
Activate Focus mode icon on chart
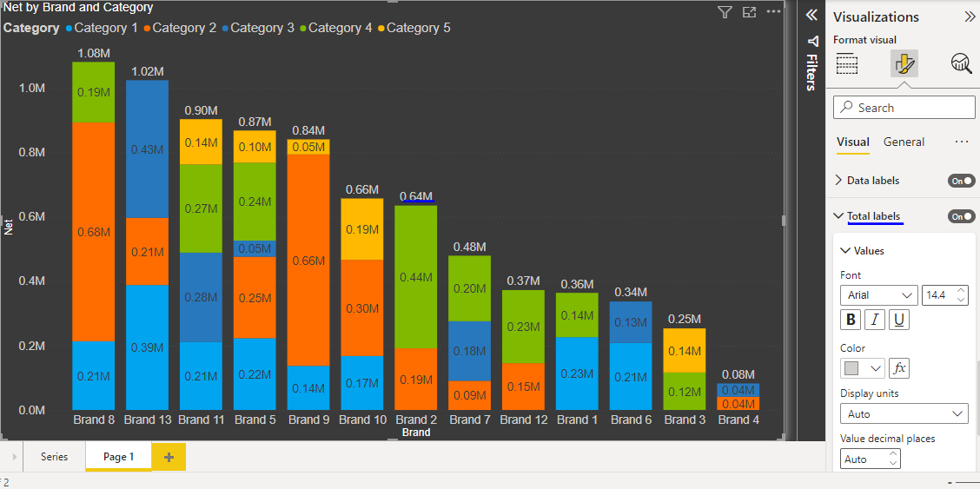749,12
